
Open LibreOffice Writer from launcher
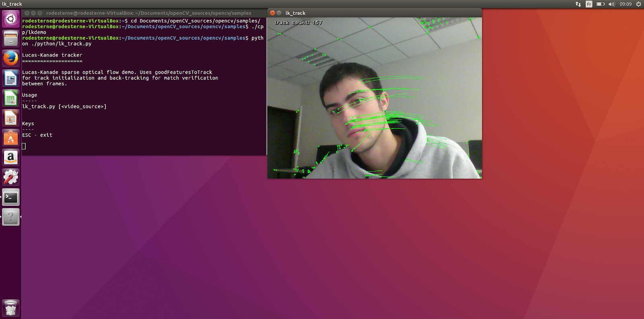(11, 78)
